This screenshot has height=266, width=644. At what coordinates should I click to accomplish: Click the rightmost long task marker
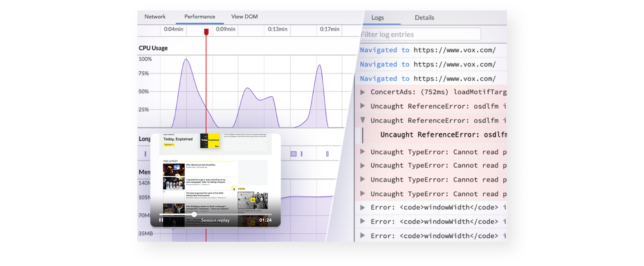tap(327, 154)
